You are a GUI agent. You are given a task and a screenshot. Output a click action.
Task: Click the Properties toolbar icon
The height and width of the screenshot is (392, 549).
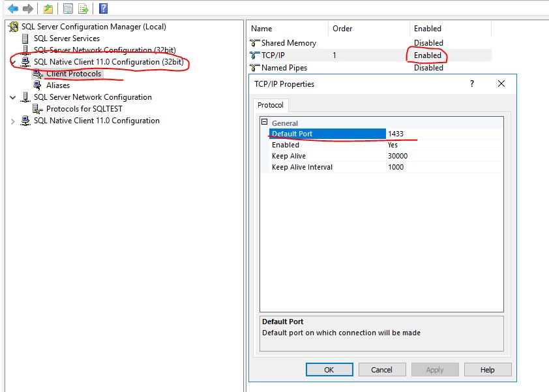(x=68, y=8)
